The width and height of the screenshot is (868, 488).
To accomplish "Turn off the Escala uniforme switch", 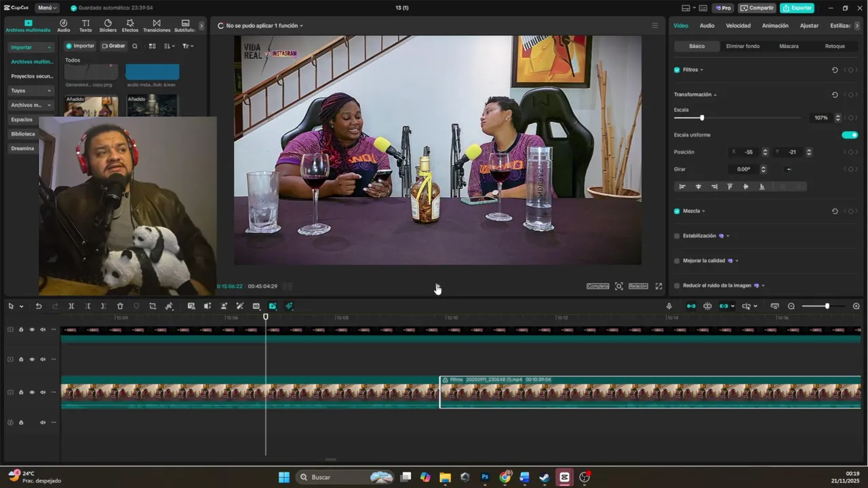I will (850, 135).
